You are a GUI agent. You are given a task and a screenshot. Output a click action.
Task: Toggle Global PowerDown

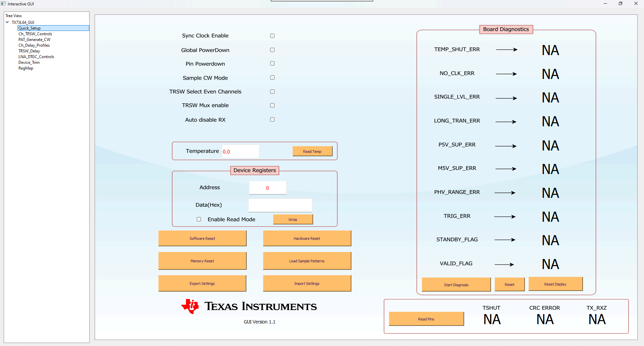tap(272, 50)
